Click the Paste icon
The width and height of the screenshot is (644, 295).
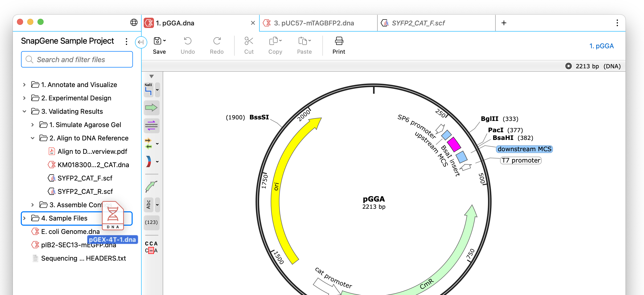click(x=303, y=41)
